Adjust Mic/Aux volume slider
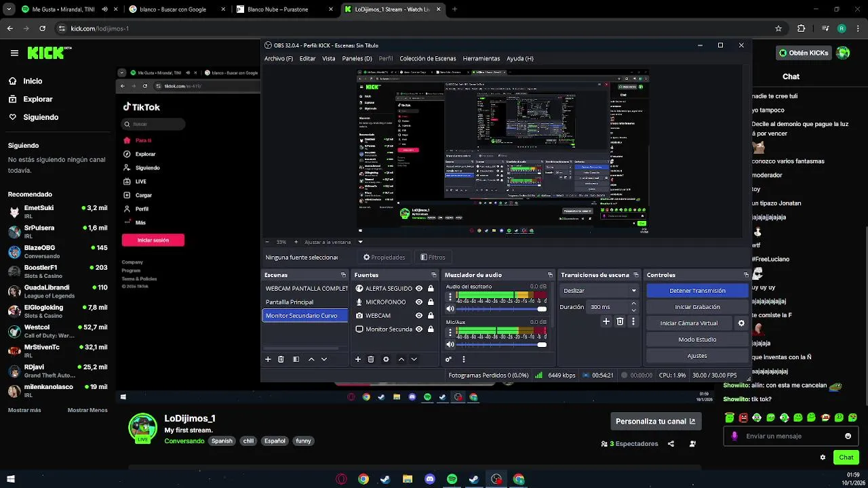This screenshot has width=868, height=488. (x=501, y=344)
